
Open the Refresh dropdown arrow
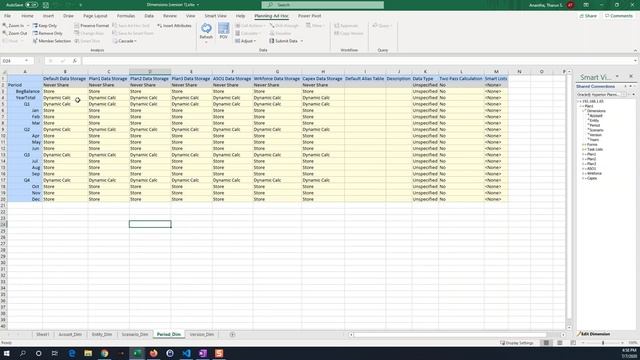click(206, 42)
